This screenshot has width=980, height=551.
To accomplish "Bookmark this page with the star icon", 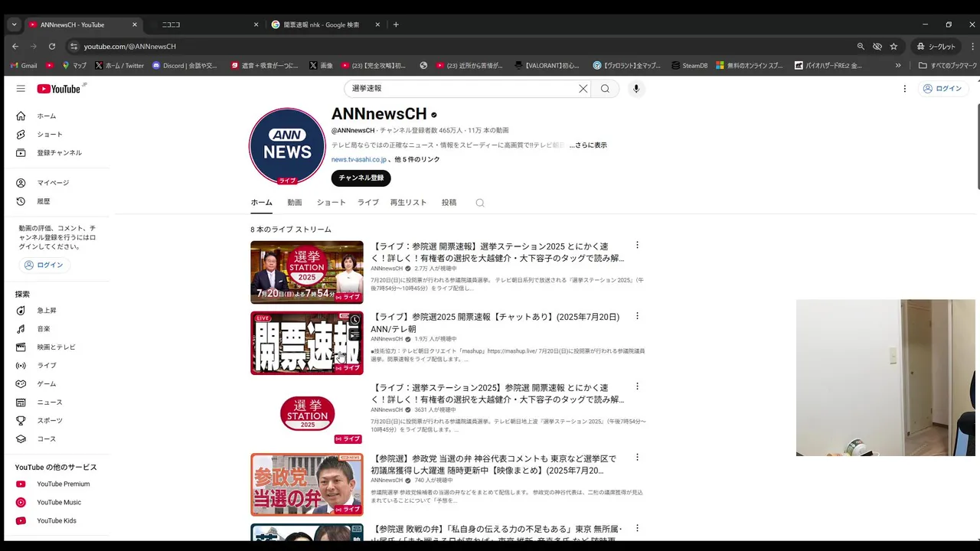I will pos(893,46).
